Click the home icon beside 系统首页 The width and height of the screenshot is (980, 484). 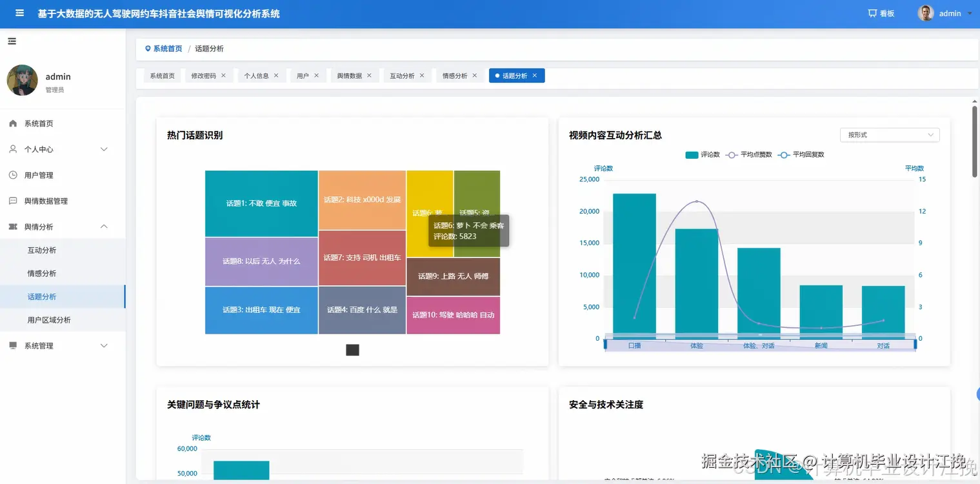coord(13,123)
